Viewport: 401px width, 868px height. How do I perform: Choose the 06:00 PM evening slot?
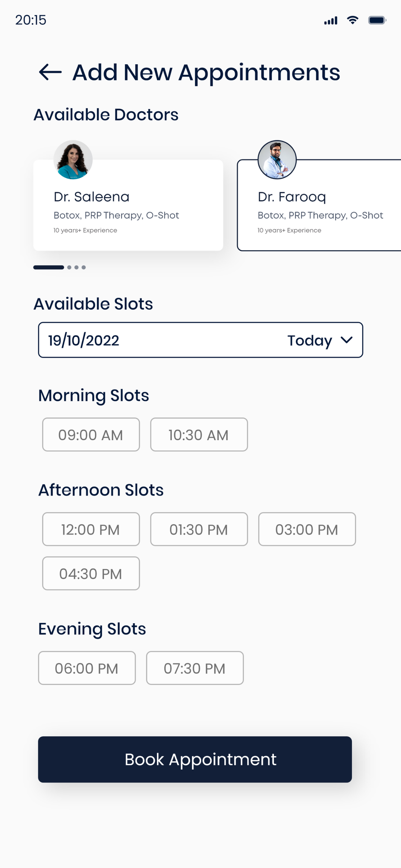[x=87, y=668]
